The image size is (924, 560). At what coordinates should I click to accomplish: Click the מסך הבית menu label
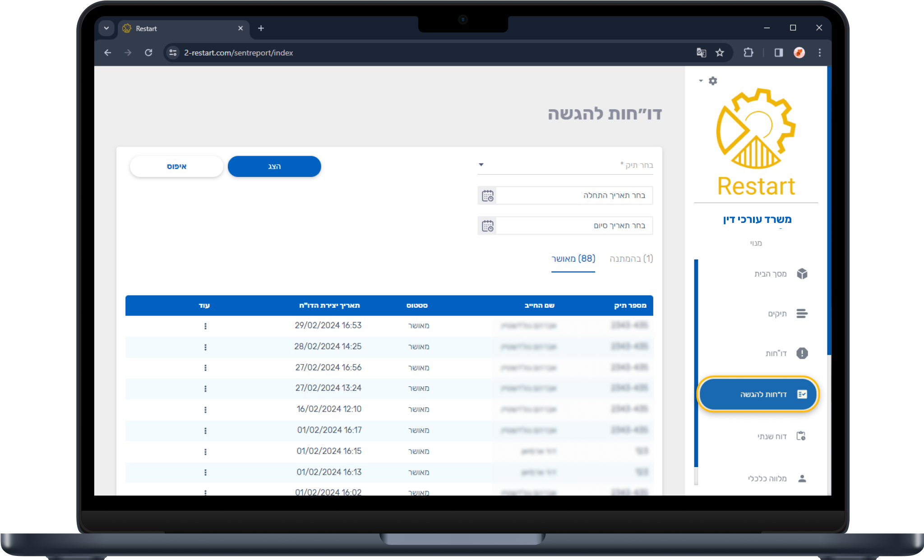tap(770, 274)
